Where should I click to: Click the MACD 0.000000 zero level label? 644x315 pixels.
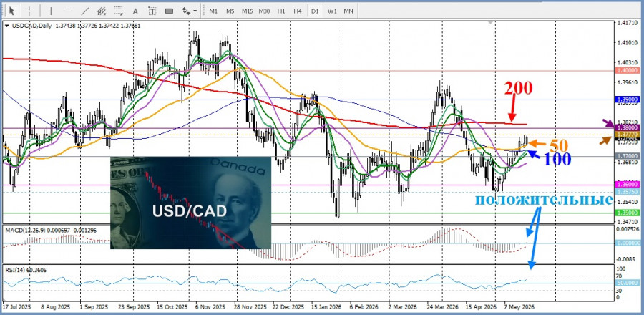(x=628, y=243)
